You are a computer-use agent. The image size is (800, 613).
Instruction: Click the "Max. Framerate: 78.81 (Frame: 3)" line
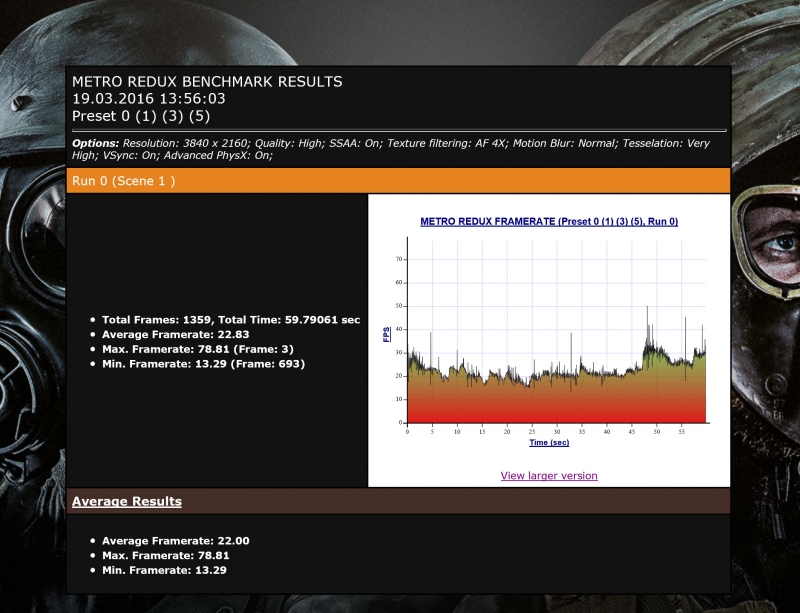pos(198,350)
